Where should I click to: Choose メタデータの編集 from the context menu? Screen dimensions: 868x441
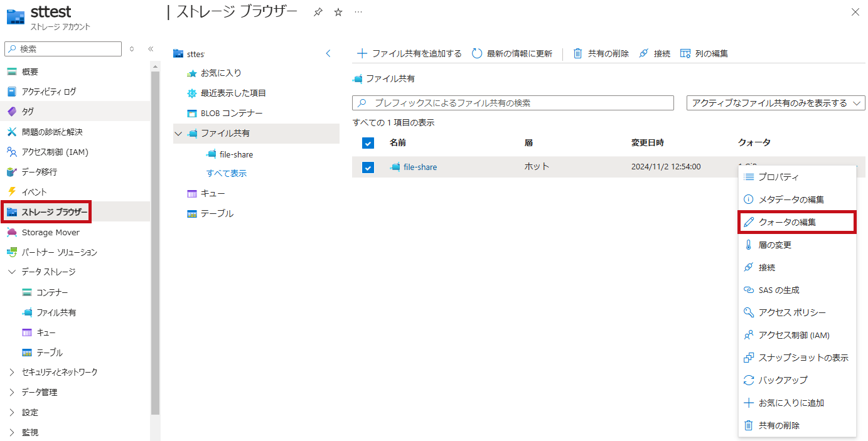797,199
